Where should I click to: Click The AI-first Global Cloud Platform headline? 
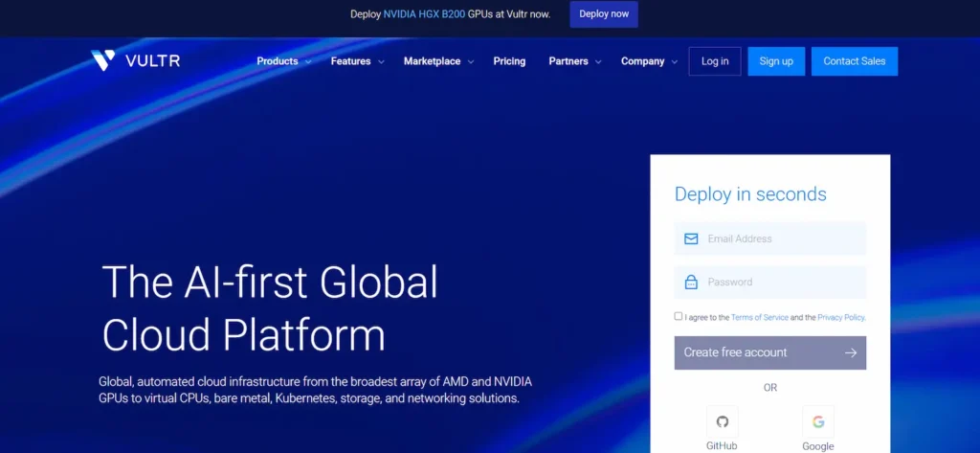[x=270, y=307]
